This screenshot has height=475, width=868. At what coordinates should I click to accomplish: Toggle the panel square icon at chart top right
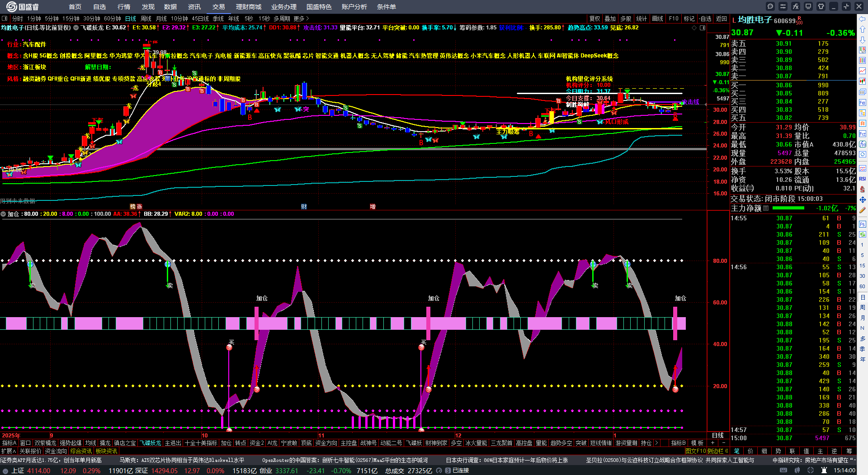[x=703, y=28]
